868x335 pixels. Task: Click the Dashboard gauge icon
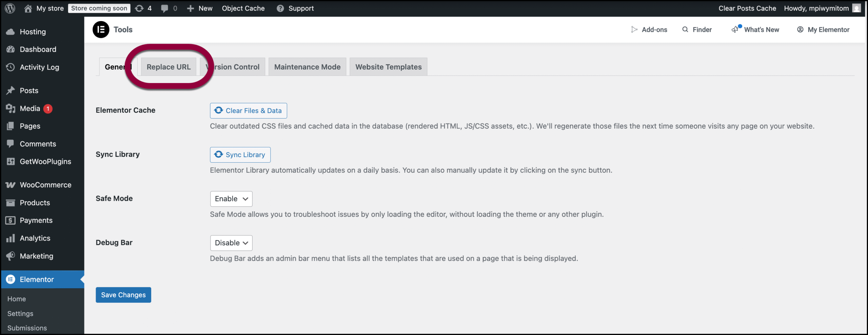pyautogui.click(x=11, y=49)
